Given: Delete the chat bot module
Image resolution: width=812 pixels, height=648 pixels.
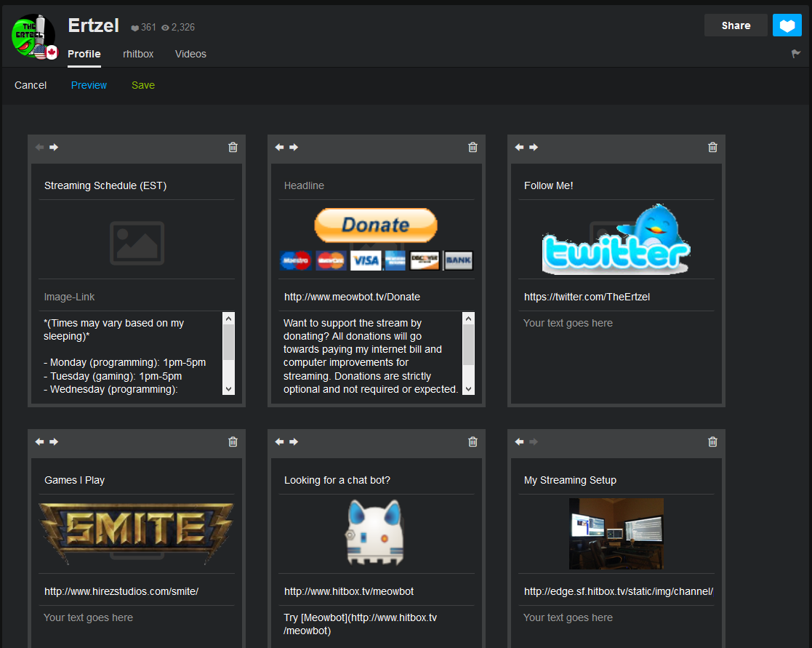Looking at the screenshot, I should tap(473, 441).
